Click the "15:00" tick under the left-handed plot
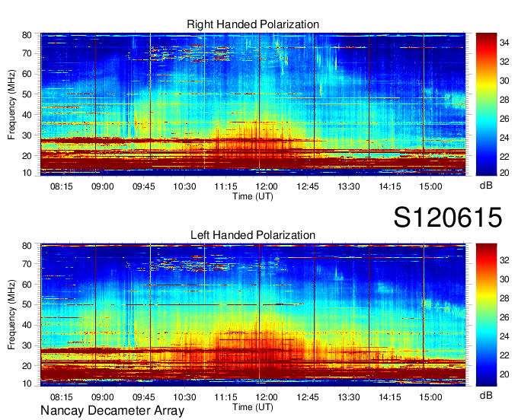 (x=431, y=397)
